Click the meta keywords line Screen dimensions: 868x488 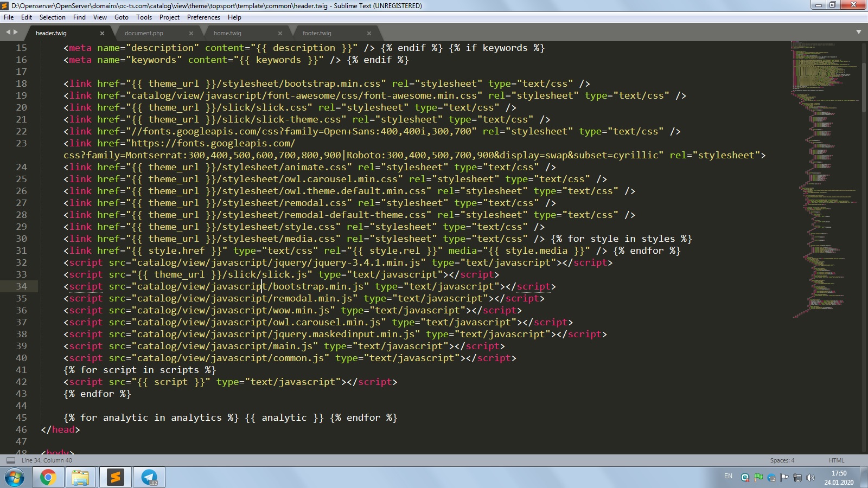tap(236, 60)
